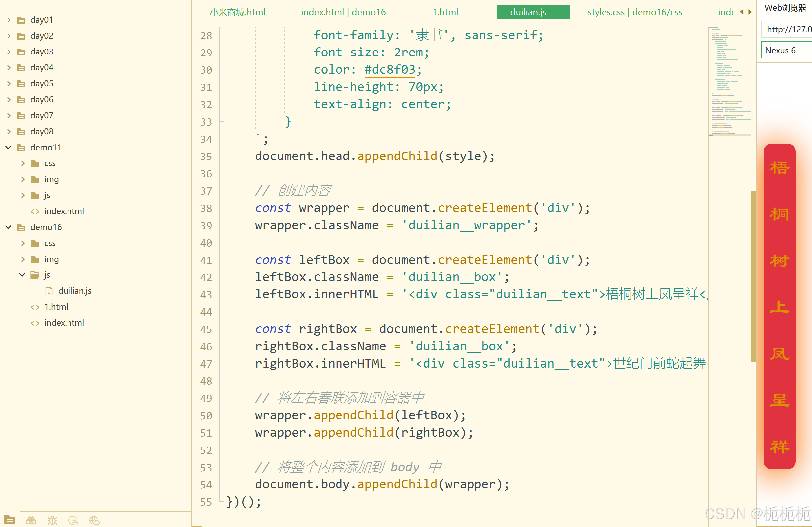812x527 pixels.
Task: Switch to 小米商城.html tab
Action: coord(237,12)
